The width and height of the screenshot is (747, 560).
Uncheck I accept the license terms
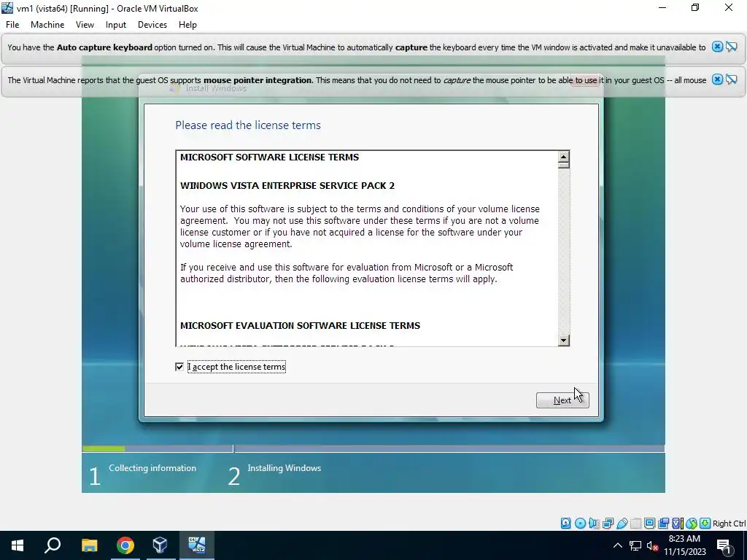click(x=179, y=367)
